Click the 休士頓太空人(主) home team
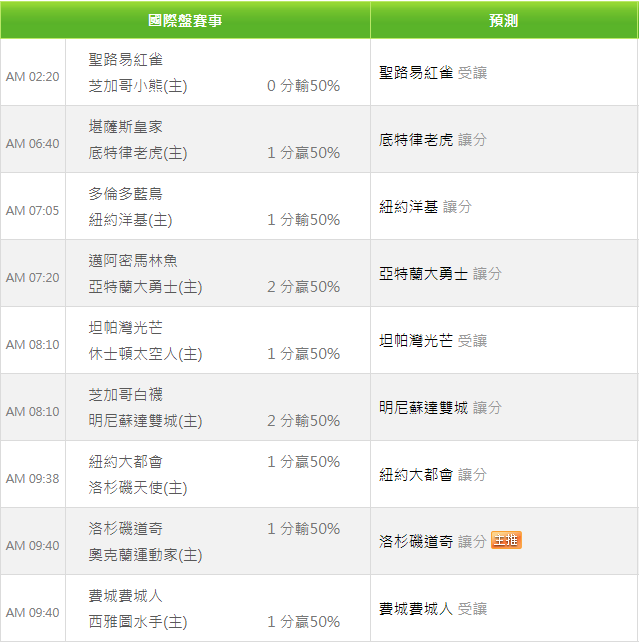Screen dimensions: 639x643 coord(145,354)
